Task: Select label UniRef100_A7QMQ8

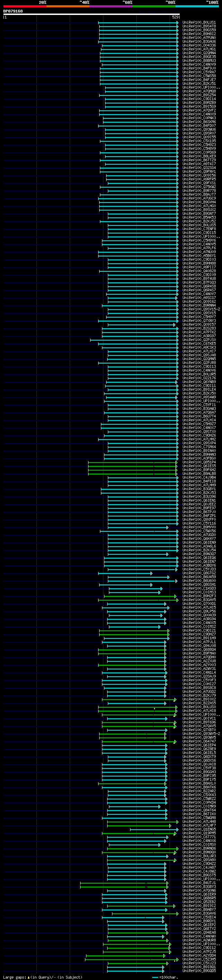Action: tap(199, 91)
